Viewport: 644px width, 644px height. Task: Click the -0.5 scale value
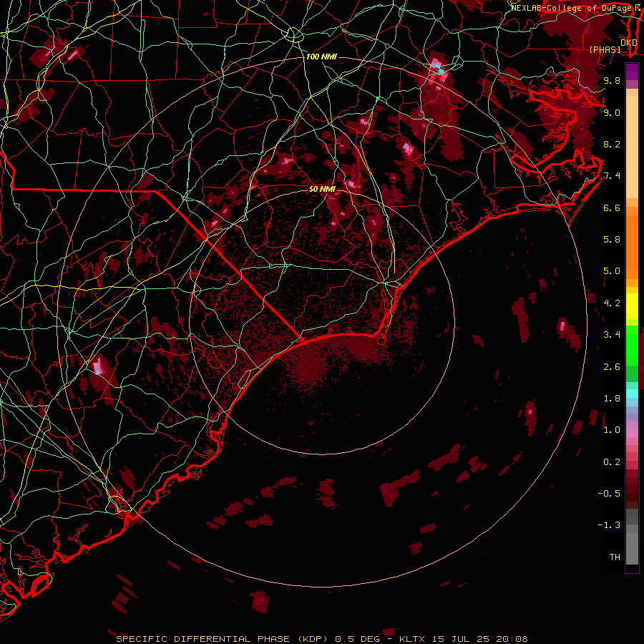pyautogui.click(x=609, y=494)
